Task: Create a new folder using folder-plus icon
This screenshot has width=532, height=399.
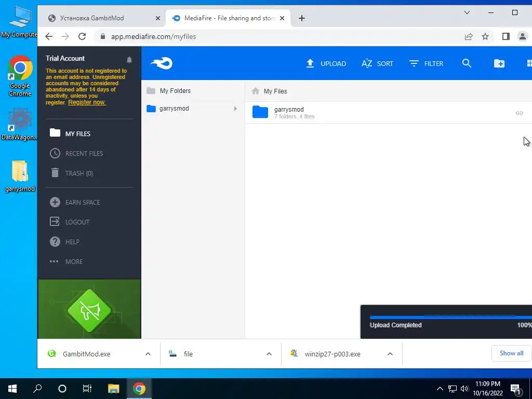Action: click(x=499, y=63)
